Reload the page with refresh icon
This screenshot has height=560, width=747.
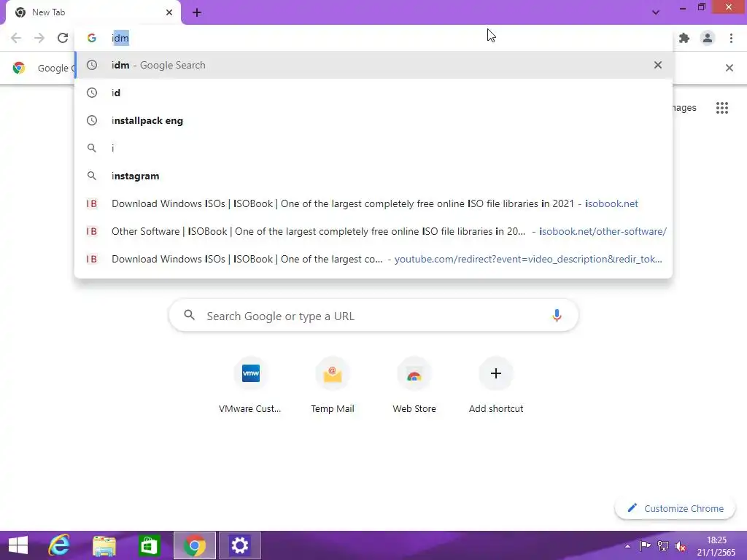[63, 38]
